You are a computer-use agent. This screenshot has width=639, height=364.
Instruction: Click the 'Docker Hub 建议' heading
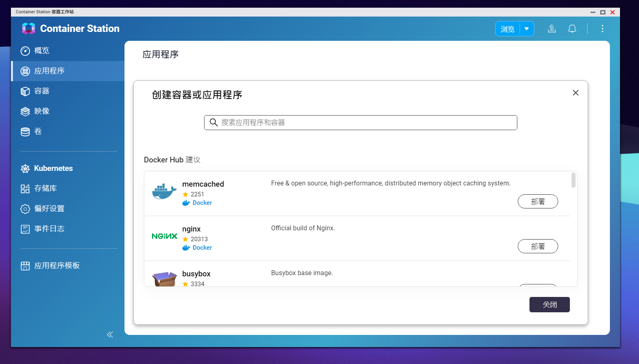pyautogui.click(x=172, y=160)
